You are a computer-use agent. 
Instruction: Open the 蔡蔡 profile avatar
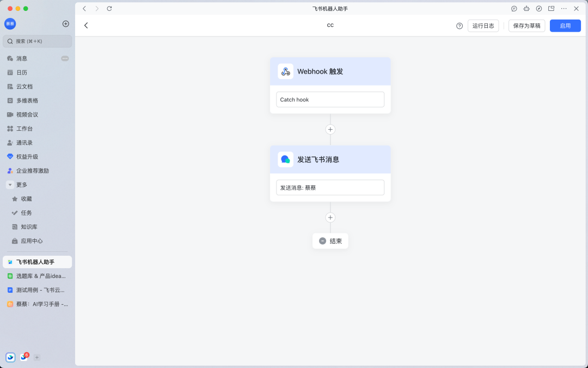coord(10,23)
